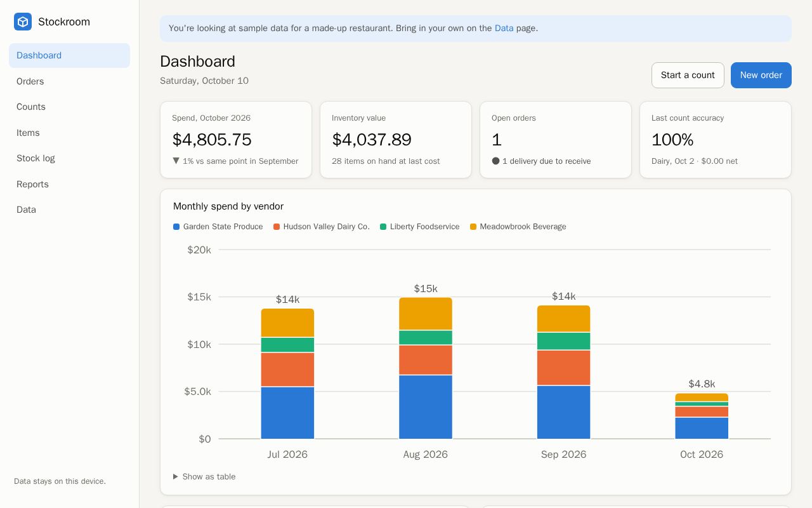This screenshot has width=812, height=508.
Task: Click the 'Open orders' card label
Action: click(x=514, y=118)
